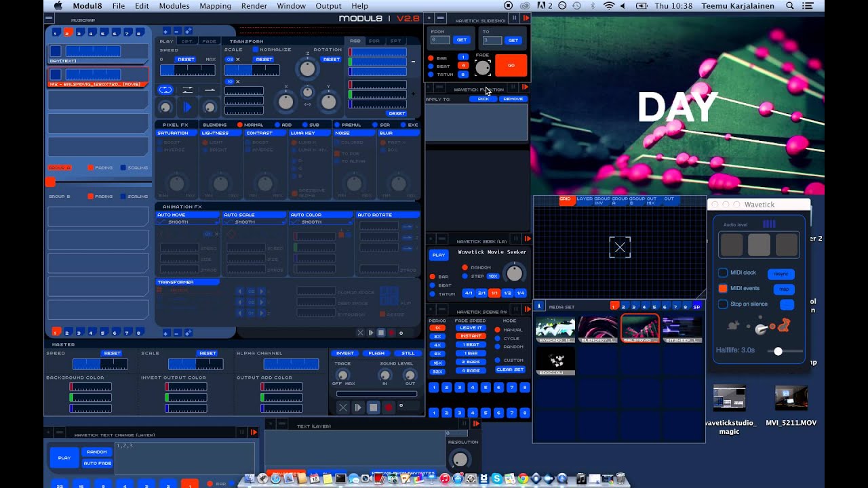Switch to the FADE tab
The width and height of the screenshot is (868, 488).
(210, 41)
